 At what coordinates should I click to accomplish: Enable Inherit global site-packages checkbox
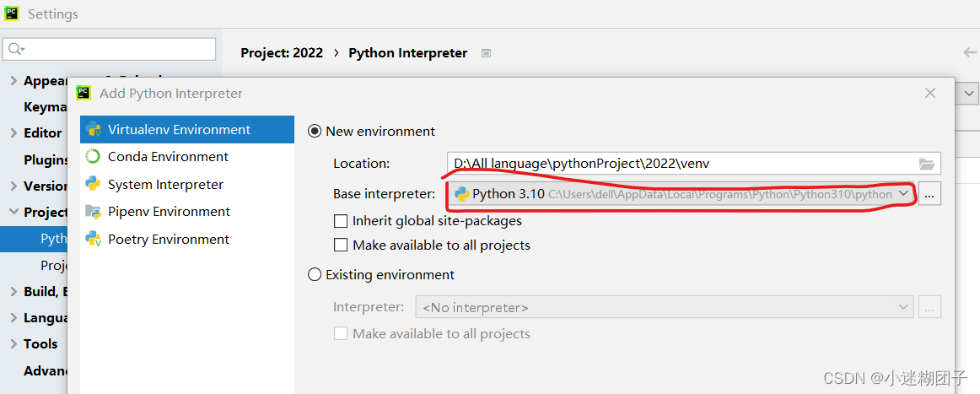tap(341, 221)
